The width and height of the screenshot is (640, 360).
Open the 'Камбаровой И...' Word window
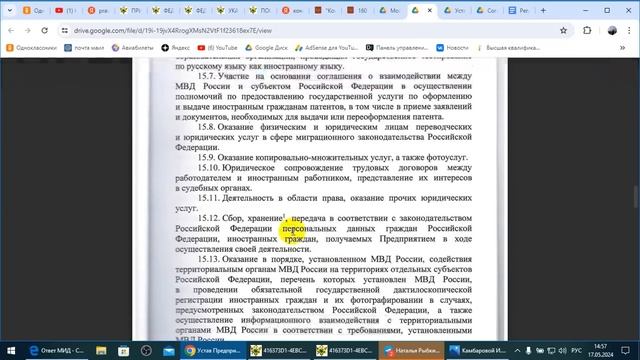[477, 351]
